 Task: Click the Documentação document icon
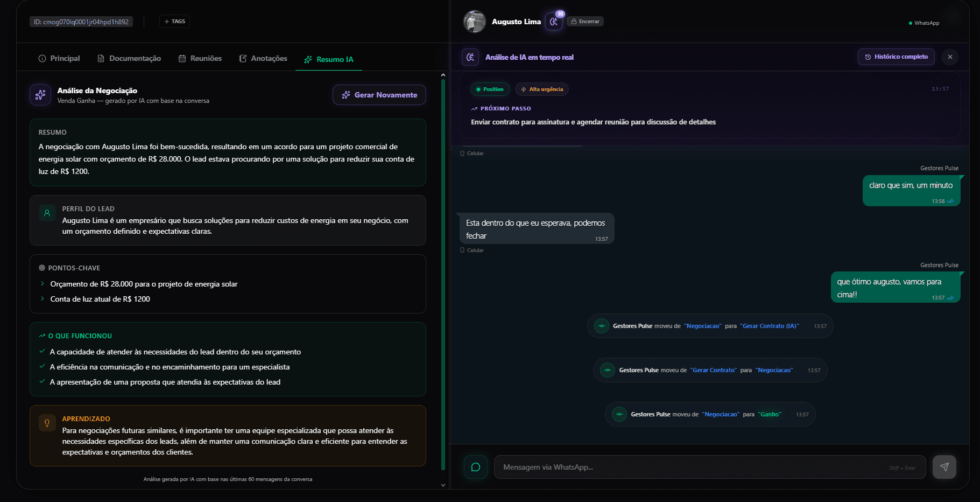point(101,58)
